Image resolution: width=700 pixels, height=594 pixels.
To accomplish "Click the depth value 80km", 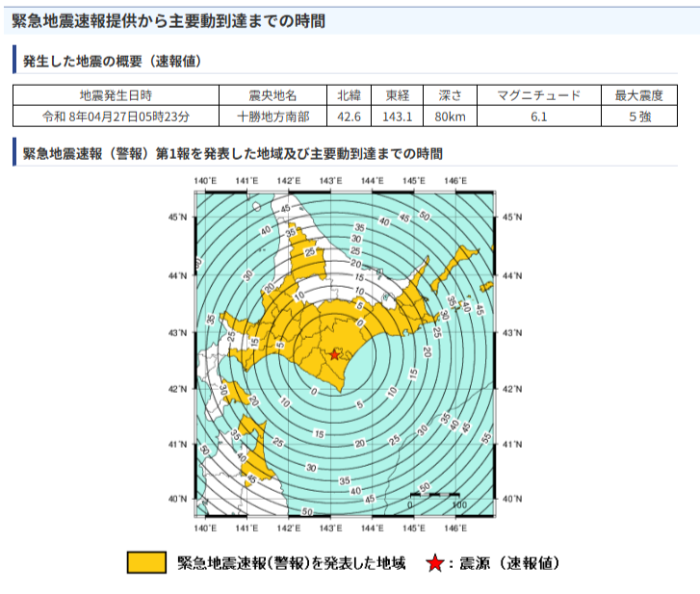I will (x=450, y=116).
